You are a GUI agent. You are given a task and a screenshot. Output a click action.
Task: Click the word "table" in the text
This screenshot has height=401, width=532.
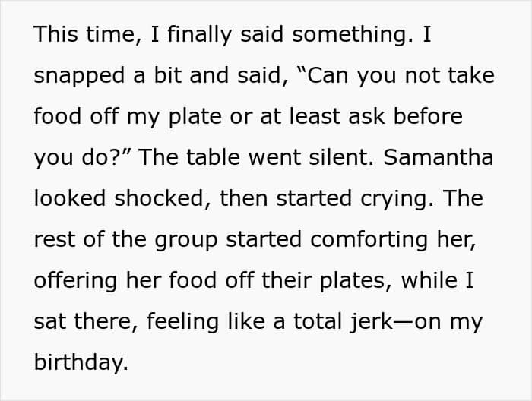213,157
